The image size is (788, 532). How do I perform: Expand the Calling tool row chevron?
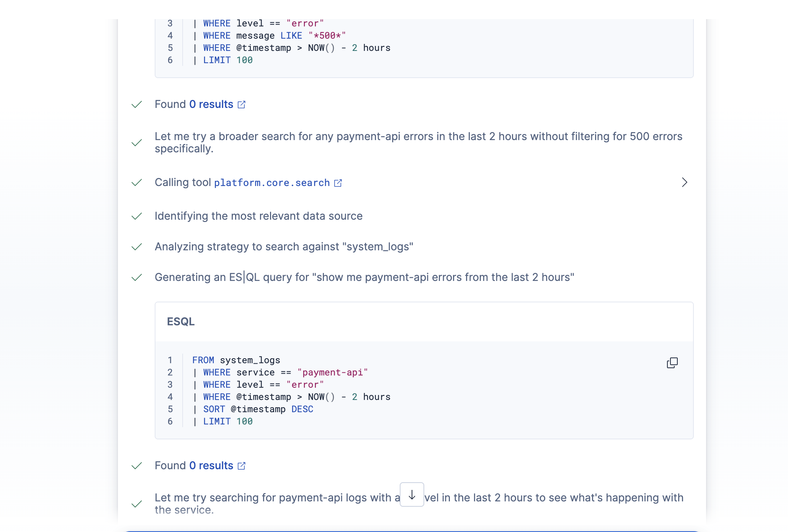pyautogui.click(x=685, y=183)
